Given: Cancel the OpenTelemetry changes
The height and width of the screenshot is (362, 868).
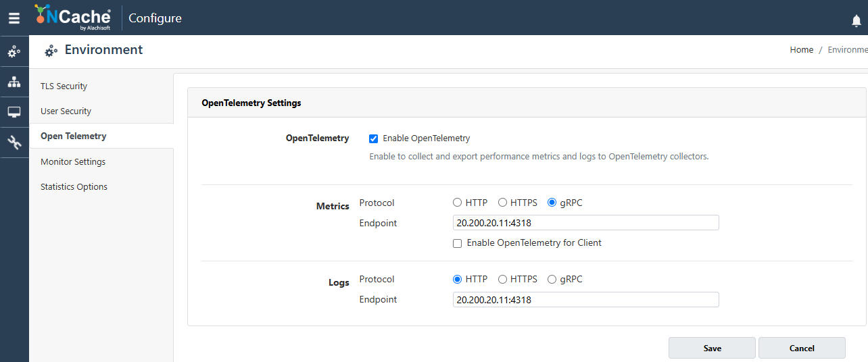Looking at the screenshot, I should tap(802, 348).
